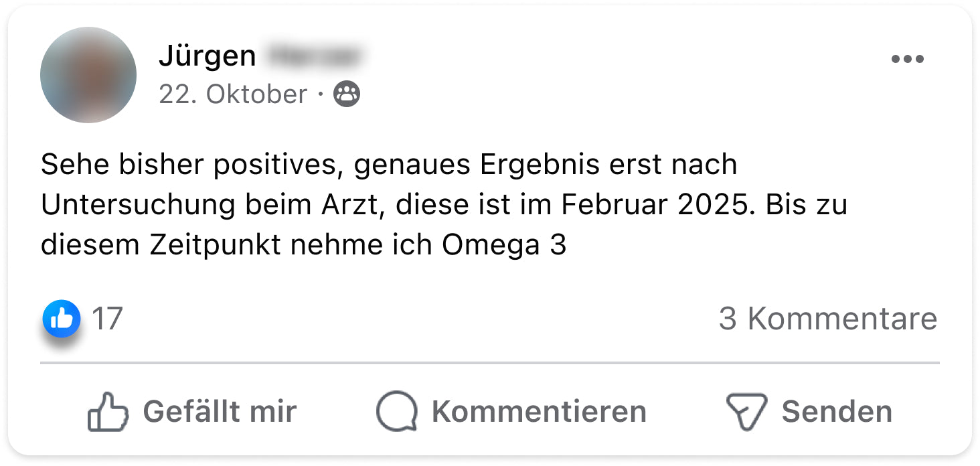980x466 pixels.
Task: Open the "22. Oktober" timestamp link
Action: click(233, 94)
